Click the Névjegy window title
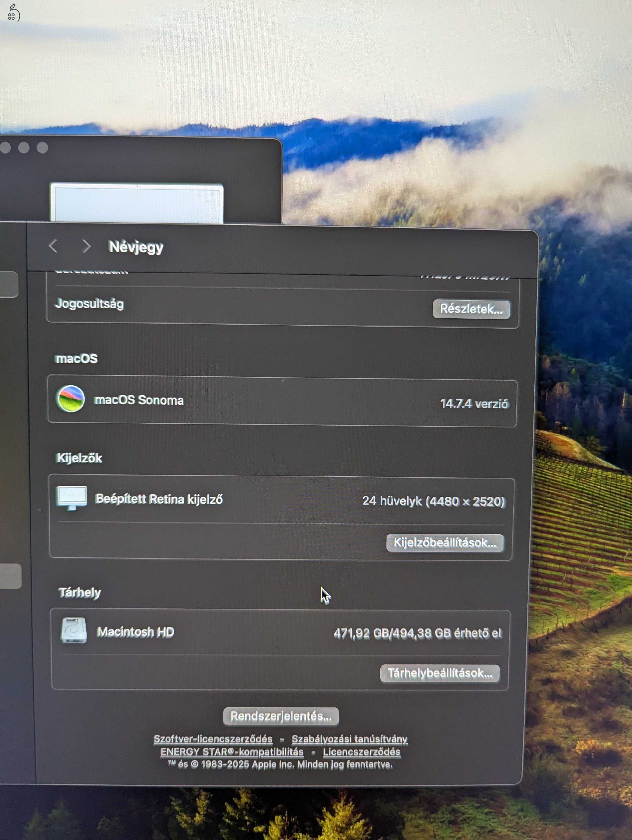The height and width of the screenshot is (840, 632). pos(136,247)
